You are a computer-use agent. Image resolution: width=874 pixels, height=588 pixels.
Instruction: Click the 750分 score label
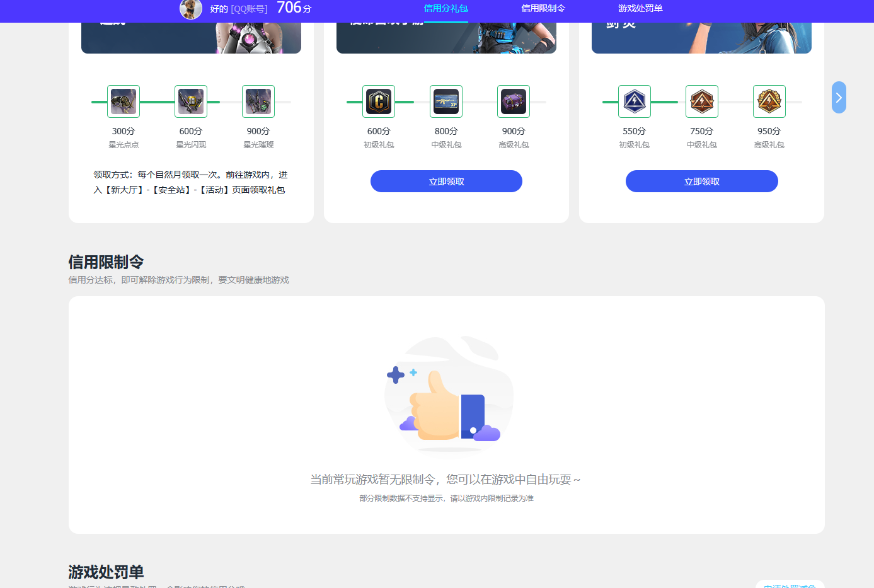[x=701, y=131]
